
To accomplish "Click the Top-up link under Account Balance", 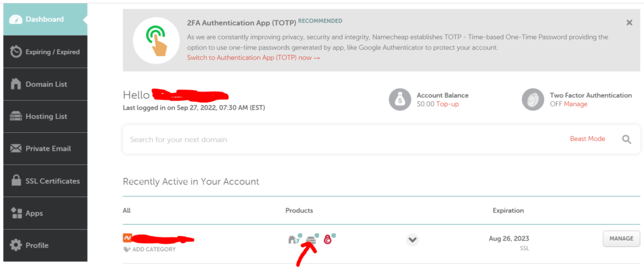I will [447, 104].
